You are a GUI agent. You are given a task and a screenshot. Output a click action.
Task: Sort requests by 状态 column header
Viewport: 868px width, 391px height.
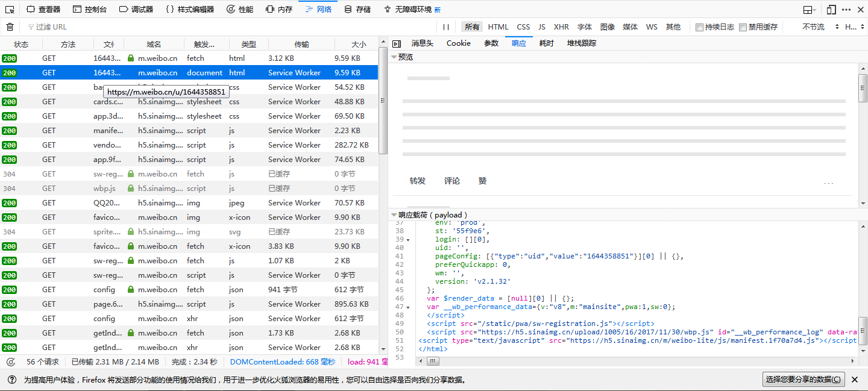(x=21, y=45)
